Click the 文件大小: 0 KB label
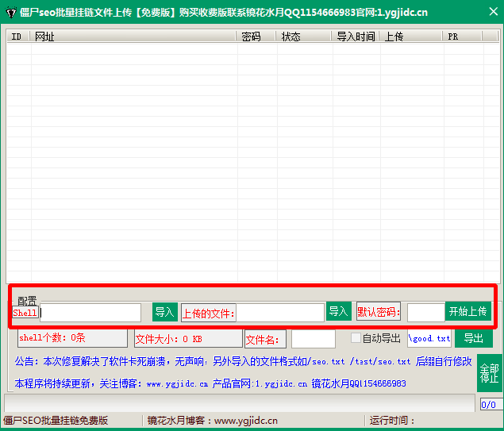The height and width of the screenshot is (431, 504). pyautogui.click(x=188, y=339)
